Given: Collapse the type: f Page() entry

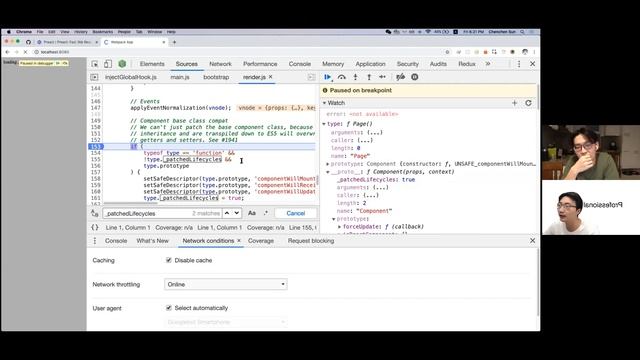Looking at the screenshot, I should (324, 124).
